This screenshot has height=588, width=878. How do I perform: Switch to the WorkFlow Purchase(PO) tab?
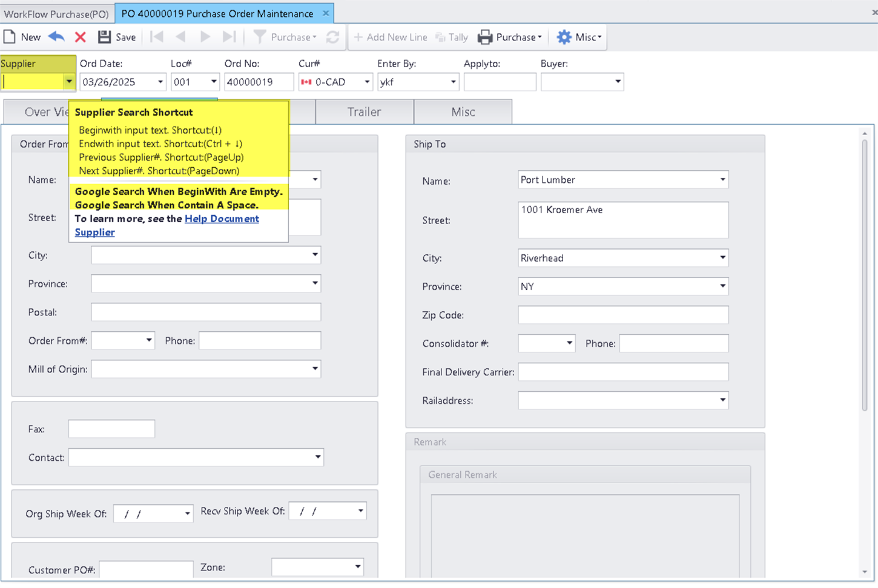56,13
